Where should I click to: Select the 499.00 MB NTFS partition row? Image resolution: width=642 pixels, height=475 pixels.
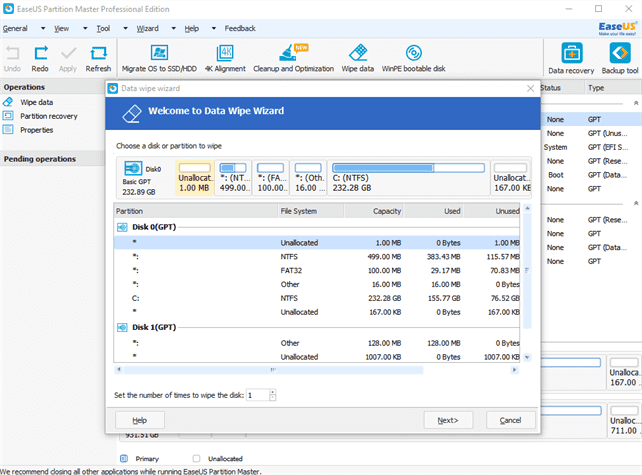pyautogui.click(x=317, y=257)
